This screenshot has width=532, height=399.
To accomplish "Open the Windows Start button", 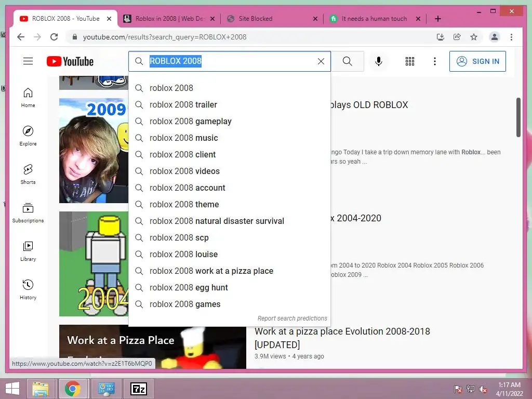I will click(12, 389).
